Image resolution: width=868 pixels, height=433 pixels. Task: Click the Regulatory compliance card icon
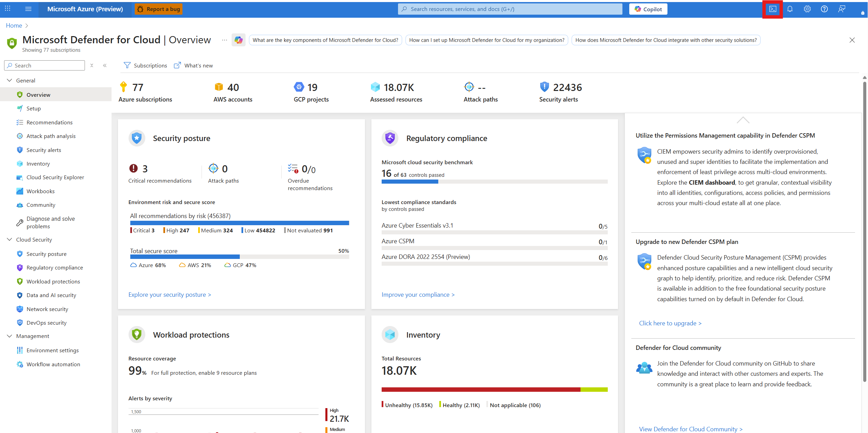[390, 138]
